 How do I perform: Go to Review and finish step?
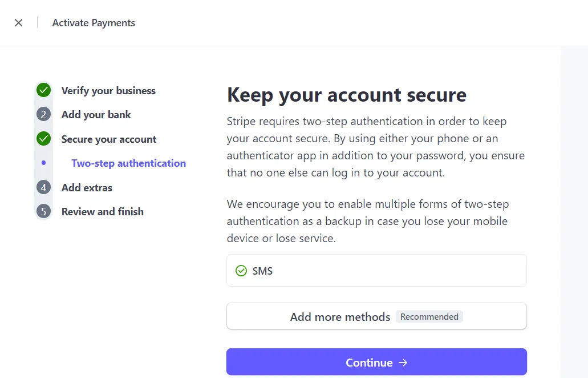[x=103, y=212]
